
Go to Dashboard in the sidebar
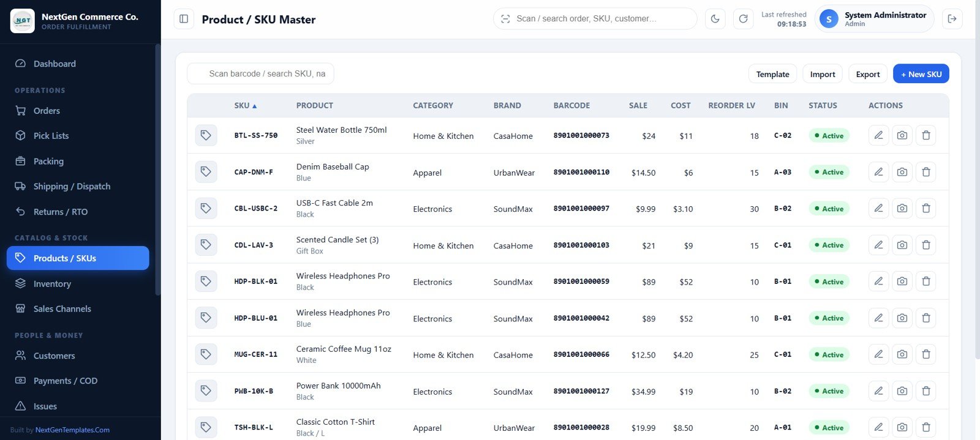tap(78, 64)
